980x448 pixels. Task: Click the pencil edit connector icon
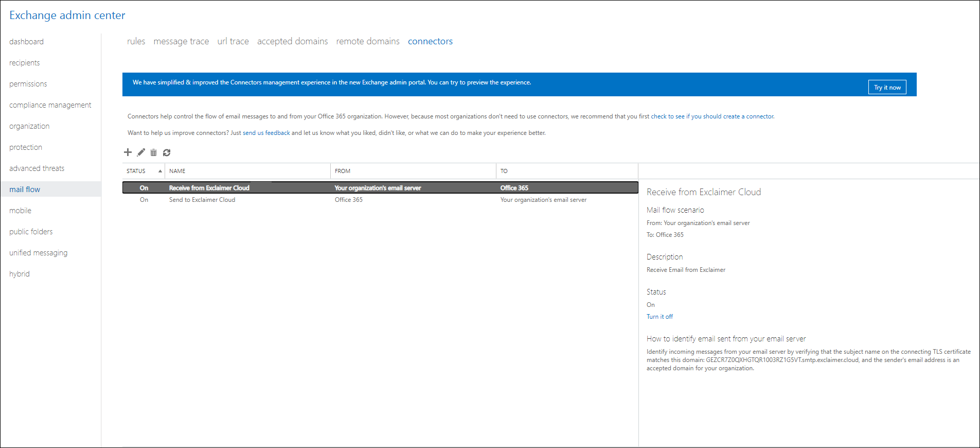(x=141, y=152)
